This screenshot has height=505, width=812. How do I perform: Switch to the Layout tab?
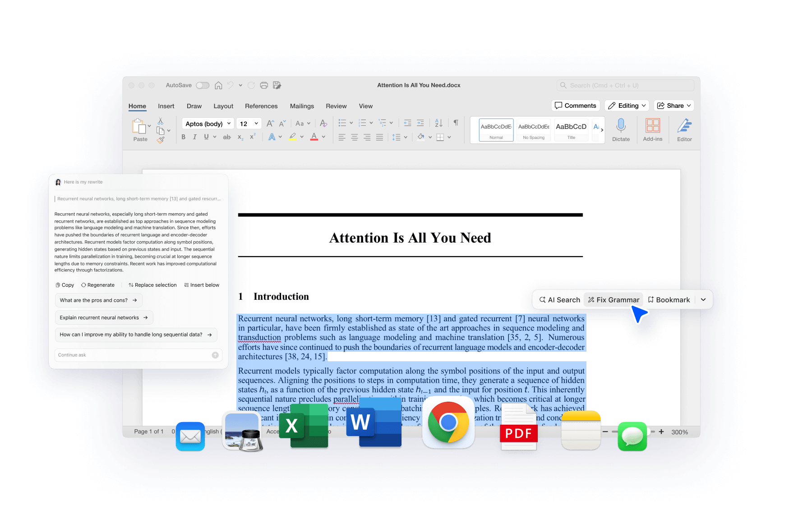click(x=223, y=106)
